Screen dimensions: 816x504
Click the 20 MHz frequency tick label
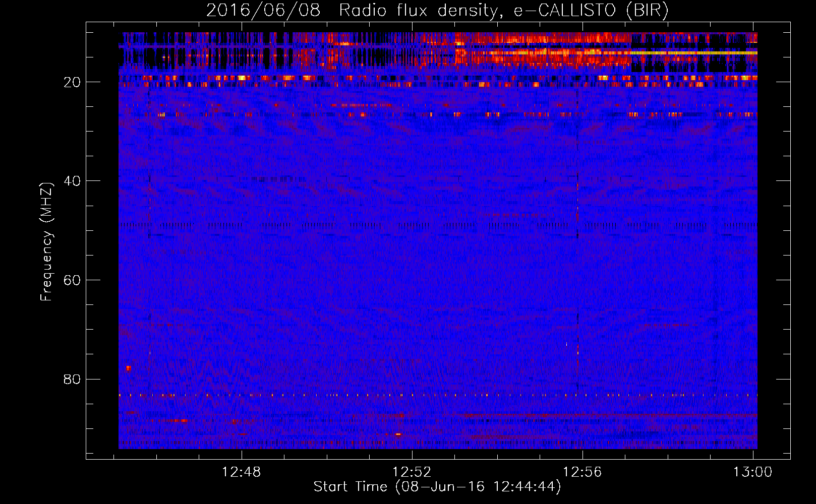tap(73, 82)
